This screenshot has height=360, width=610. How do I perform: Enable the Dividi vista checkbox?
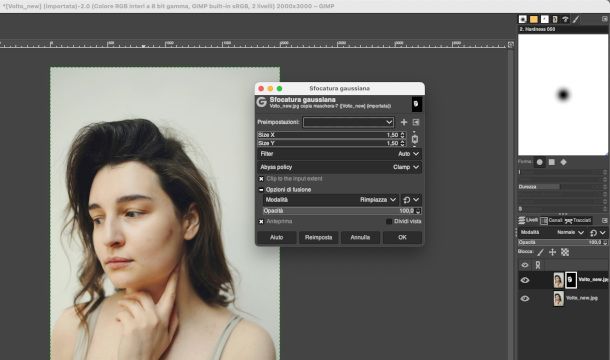click(x=389, y=221)
